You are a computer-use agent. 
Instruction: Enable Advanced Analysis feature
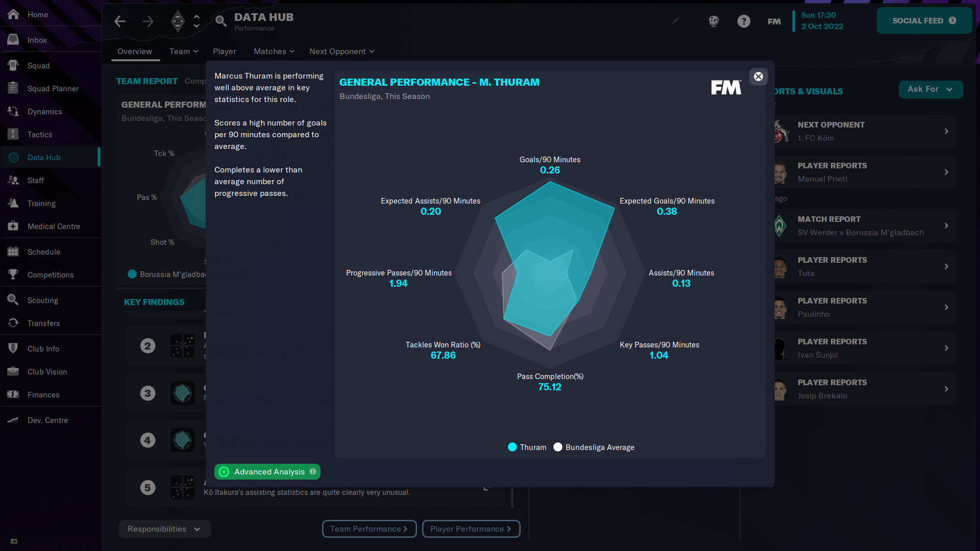pyautogui.click(x=267, y=471)
